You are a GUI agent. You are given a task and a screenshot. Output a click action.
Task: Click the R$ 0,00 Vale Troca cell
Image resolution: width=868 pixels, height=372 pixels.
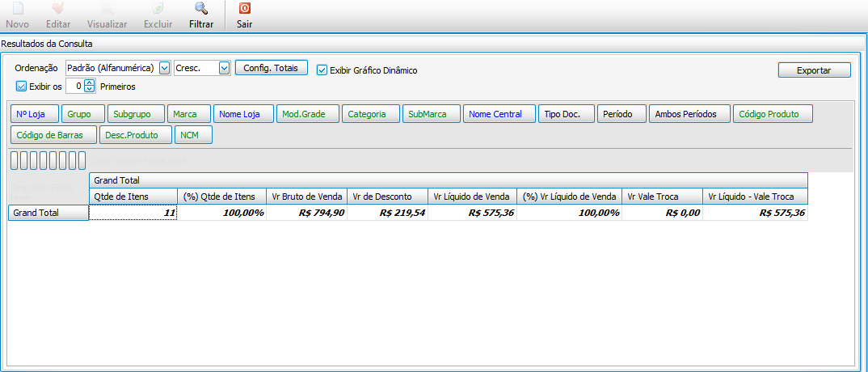(x=663, y=213)
